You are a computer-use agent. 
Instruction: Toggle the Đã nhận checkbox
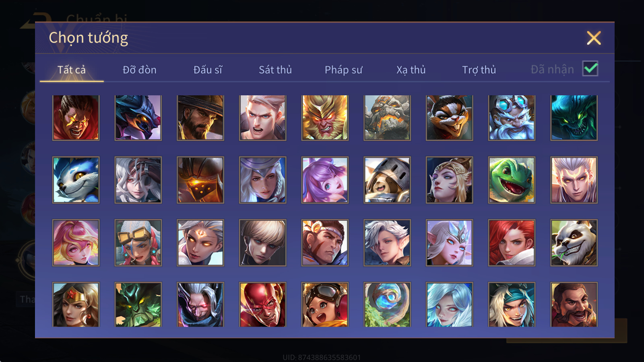590,68
